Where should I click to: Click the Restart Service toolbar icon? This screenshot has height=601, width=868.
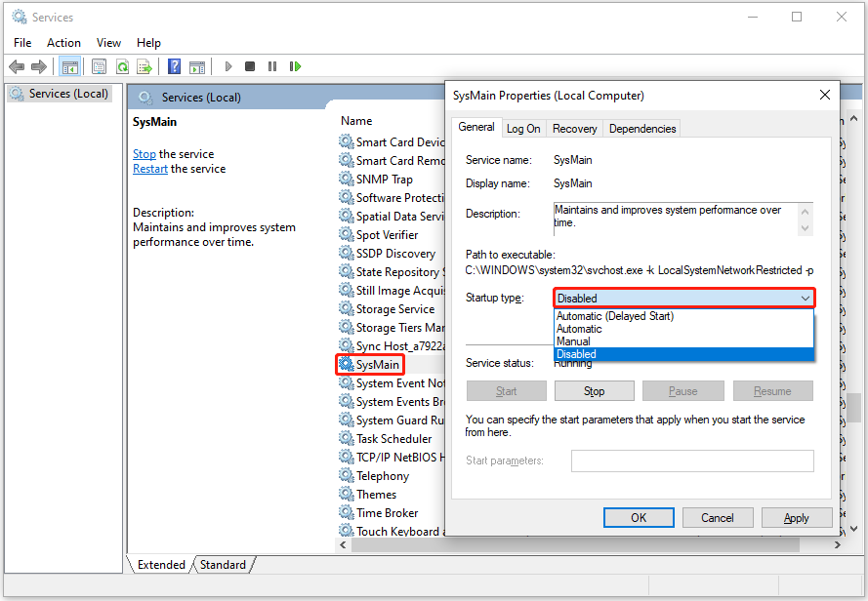295,67
